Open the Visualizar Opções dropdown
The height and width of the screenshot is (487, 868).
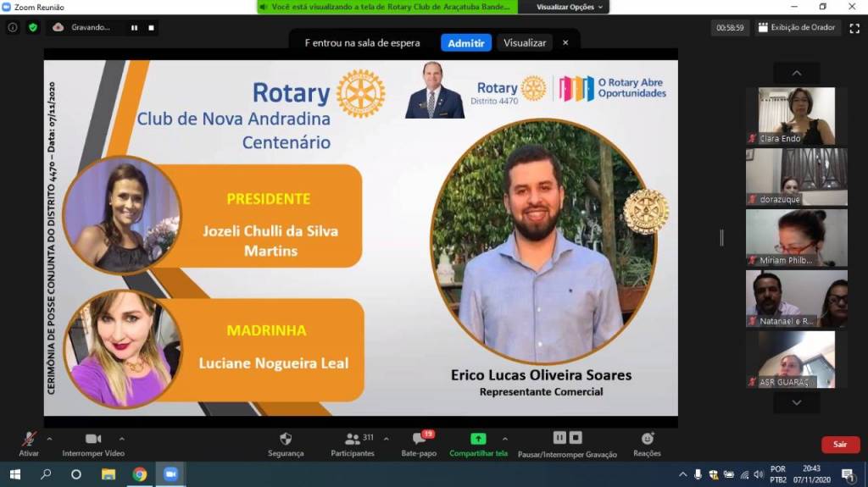(x=570, y=7)
